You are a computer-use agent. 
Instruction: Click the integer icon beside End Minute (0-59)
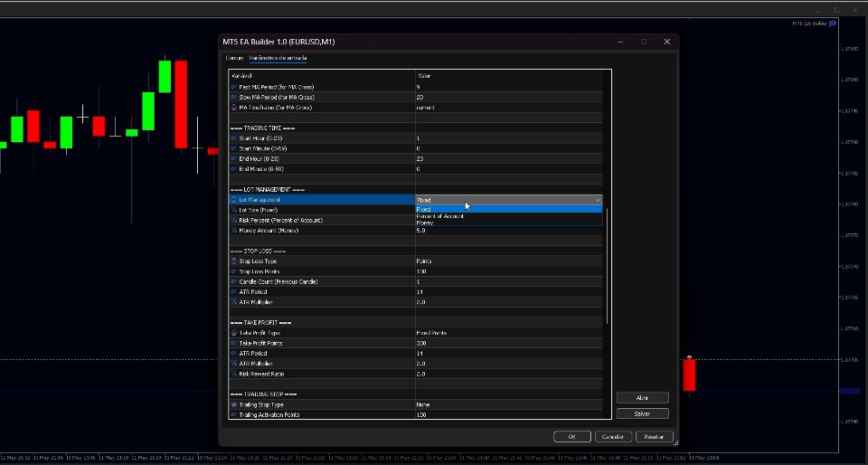pos(233,169)
